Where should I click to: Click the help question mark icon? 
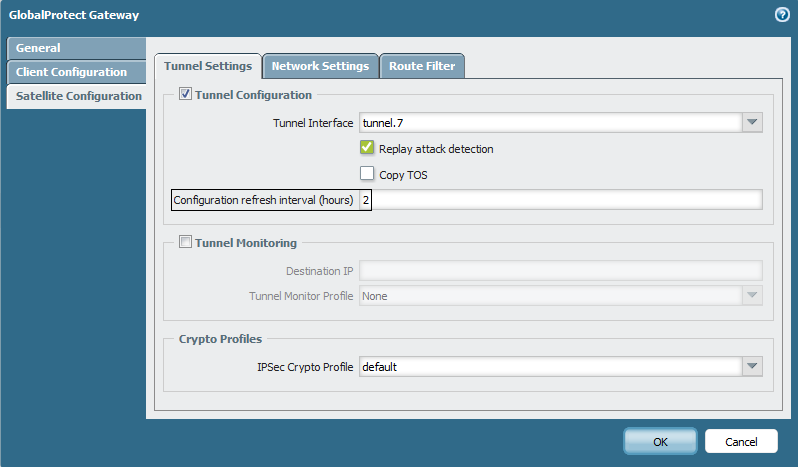tap(782, 15)
